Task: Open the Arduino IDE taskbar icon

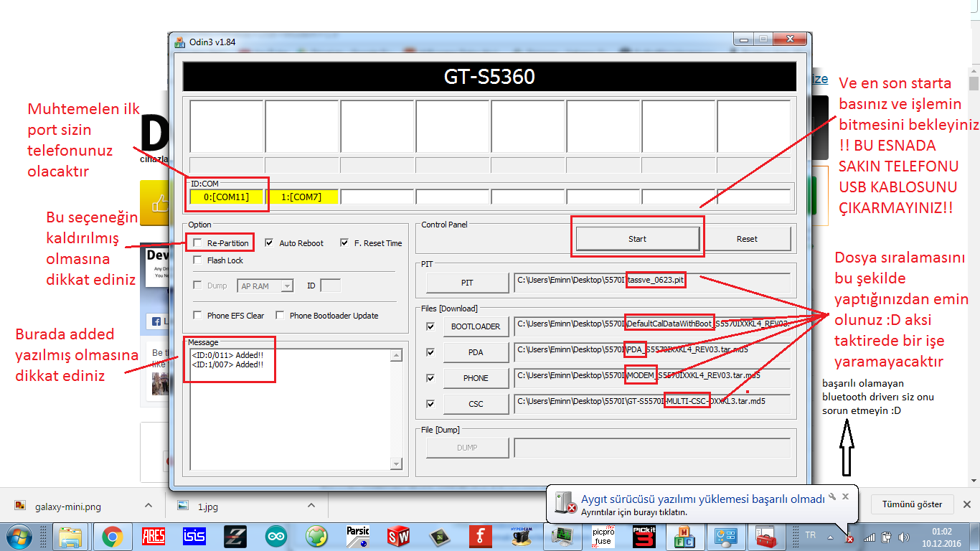Action: tap(275, 537)
